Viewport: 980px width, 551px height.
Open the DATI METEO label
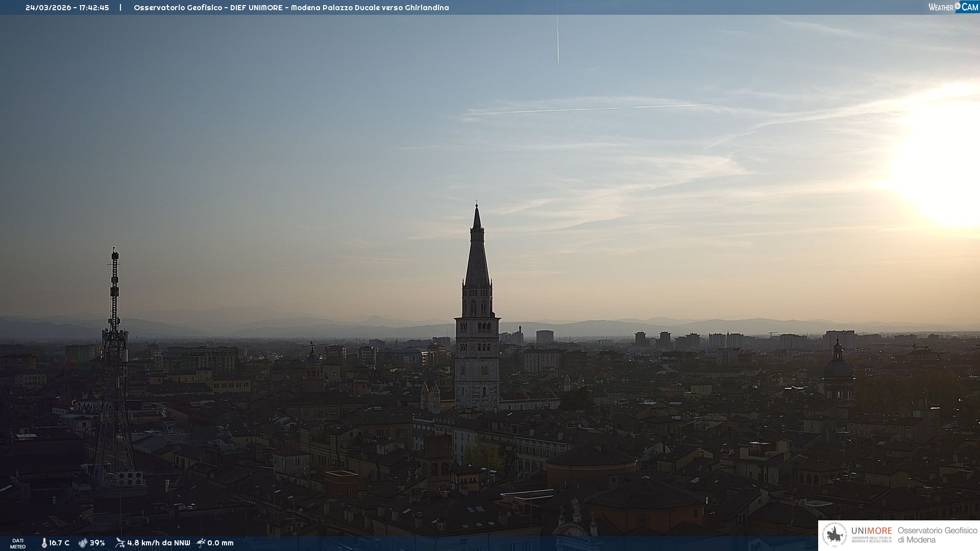pos(18,543)
